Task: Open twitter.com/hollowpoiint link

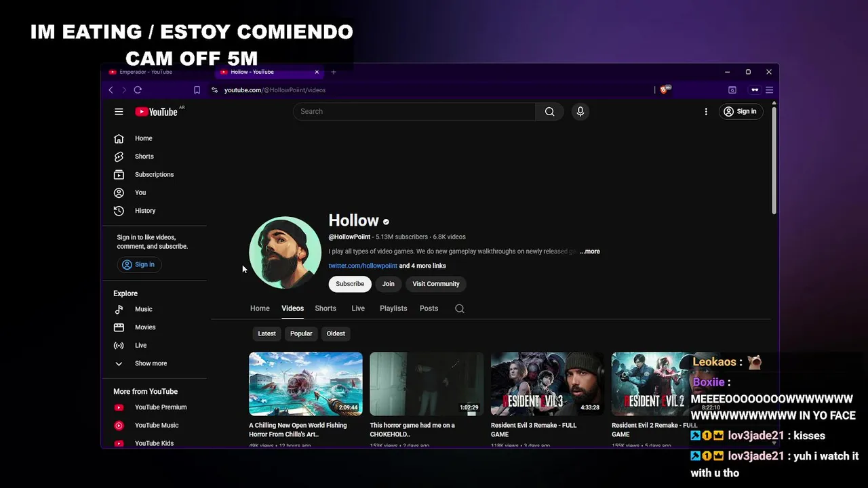Action: coord(363,266)
